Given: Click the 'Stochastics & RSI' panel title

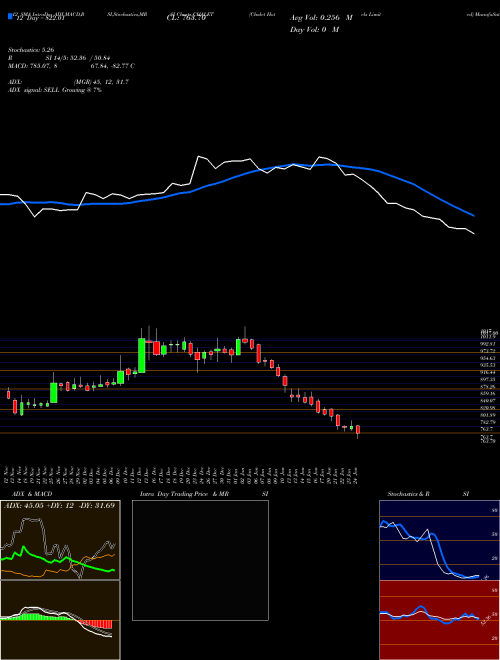Looking at the screenshot, I should tap(428, 494).
